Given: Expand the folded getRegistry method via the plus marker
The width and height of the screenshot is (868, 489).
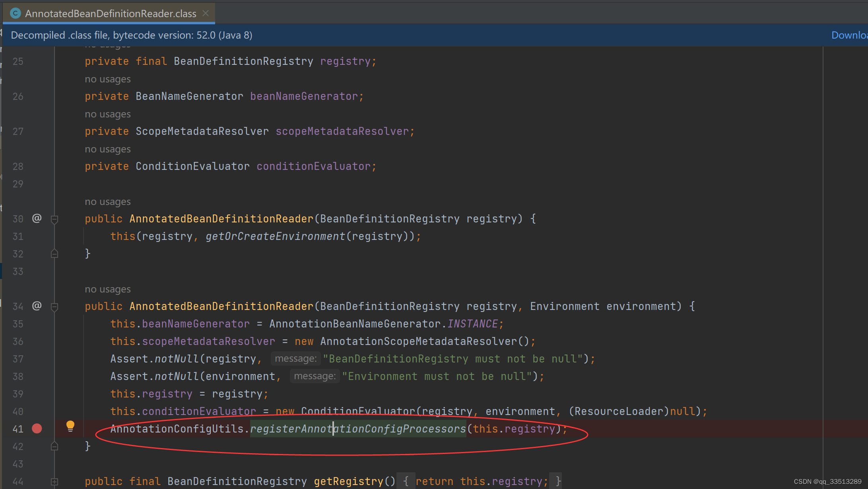Looking at the screenshot, I should click(54, 481).
